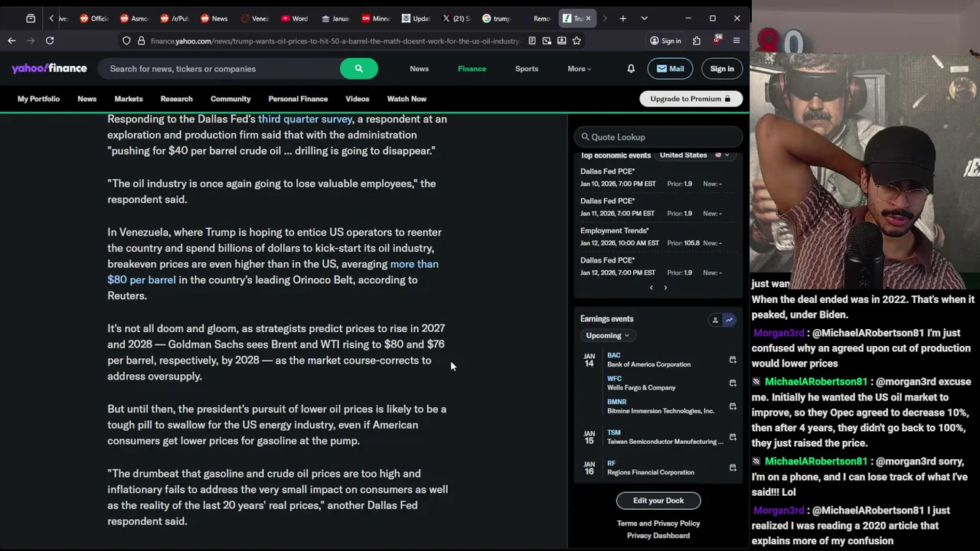Viewport: 980px width, 551px height.
Task: Open the list all tabs dropdown
Action: click(x=644, y=18)
